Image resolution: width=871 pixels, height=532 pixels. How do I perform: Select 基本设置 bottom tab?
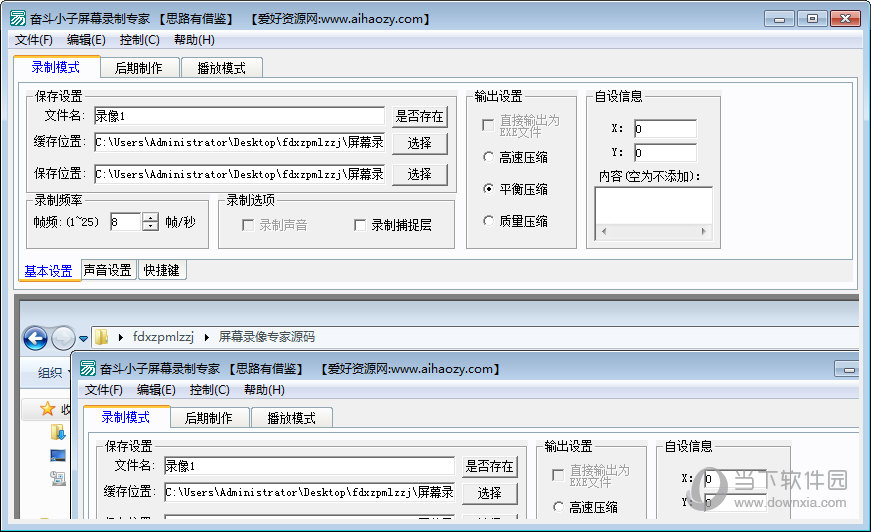coord(49,270)
